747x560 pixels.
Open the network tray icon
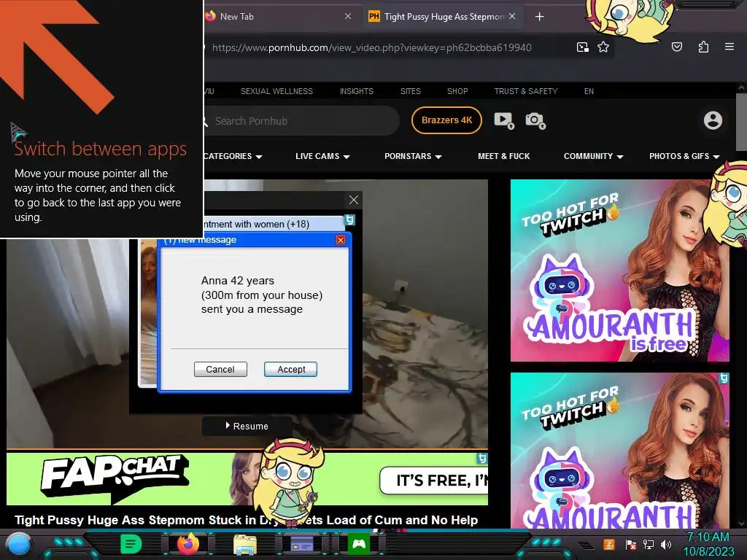point(649,544)
